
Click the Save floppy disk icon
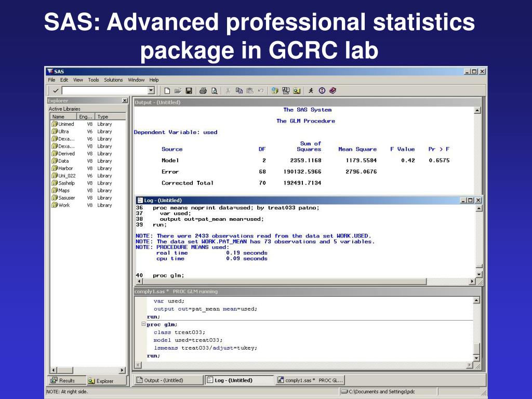[189, 90]
